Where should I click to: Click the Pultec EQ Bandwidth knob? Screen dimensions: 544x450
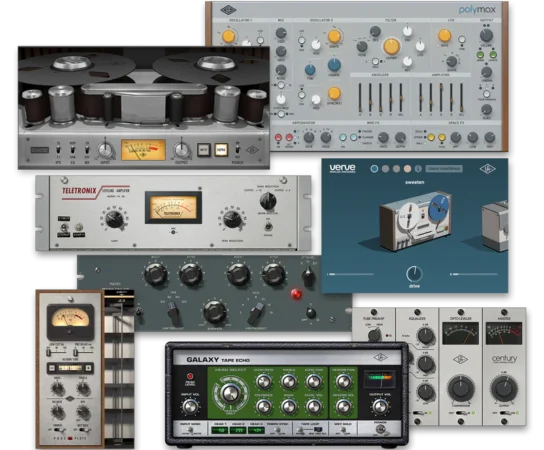(x=215, y=311)
